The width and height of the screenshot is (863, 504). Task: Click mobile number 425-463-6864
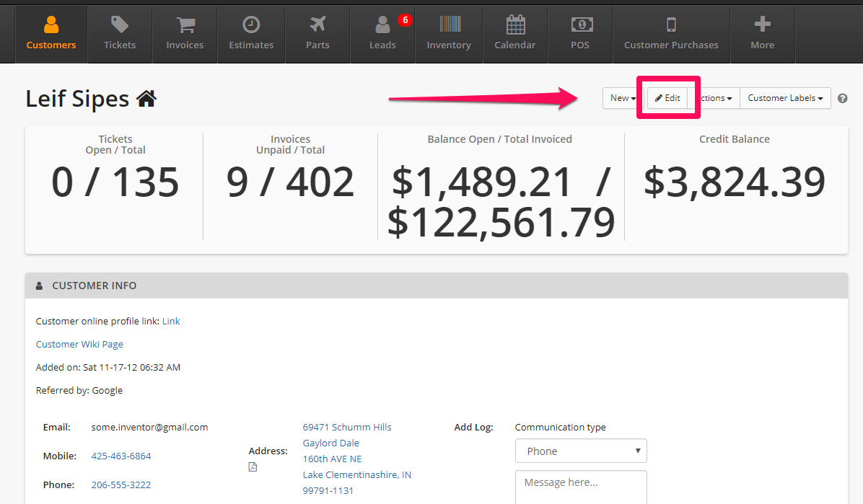121,456
